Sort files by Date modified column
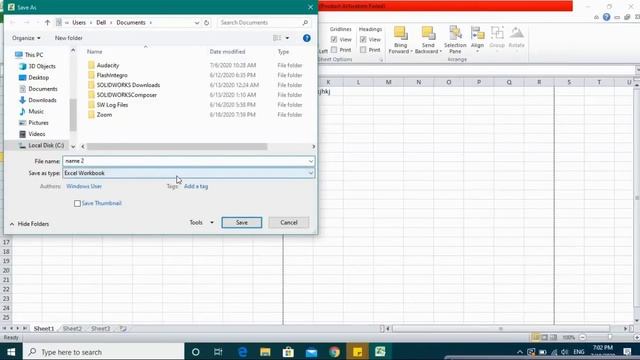 (227, 52)
